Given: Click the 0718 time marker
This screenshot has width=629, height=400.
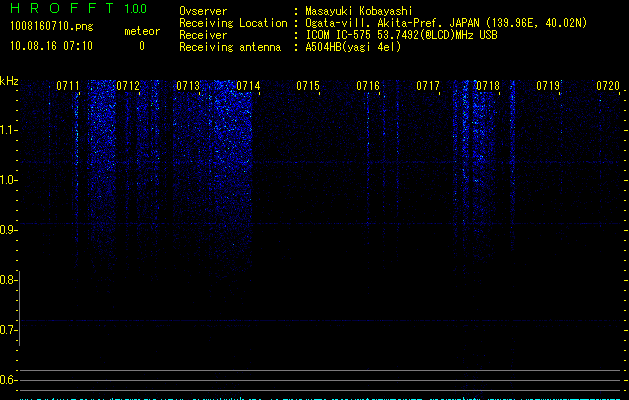Looking at the screenshot, I should point(488,86).
